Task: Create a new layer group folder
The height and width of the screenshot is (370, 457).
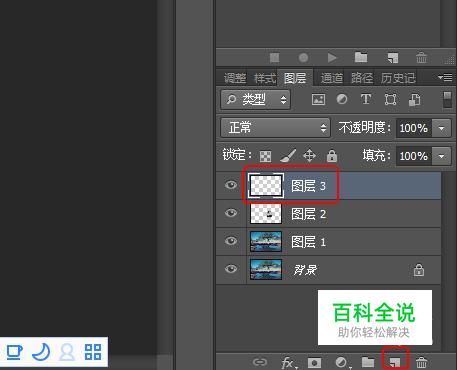Action: [x=368, y=362]
